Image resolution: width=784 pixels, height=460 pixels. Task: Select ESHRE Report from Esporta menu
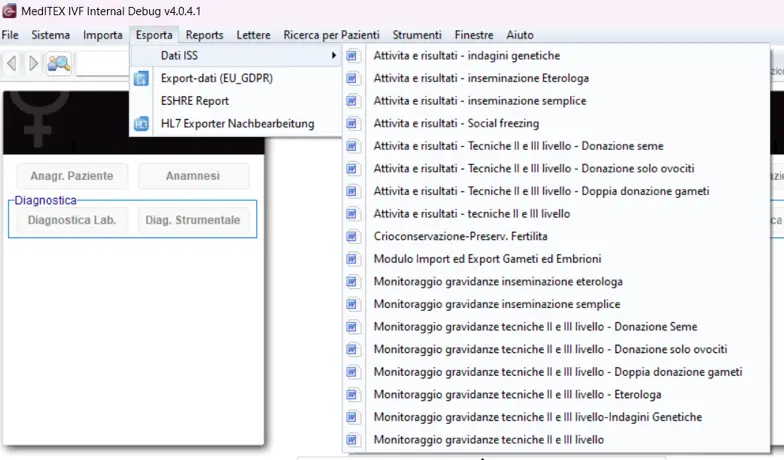(x=195, y=101)
